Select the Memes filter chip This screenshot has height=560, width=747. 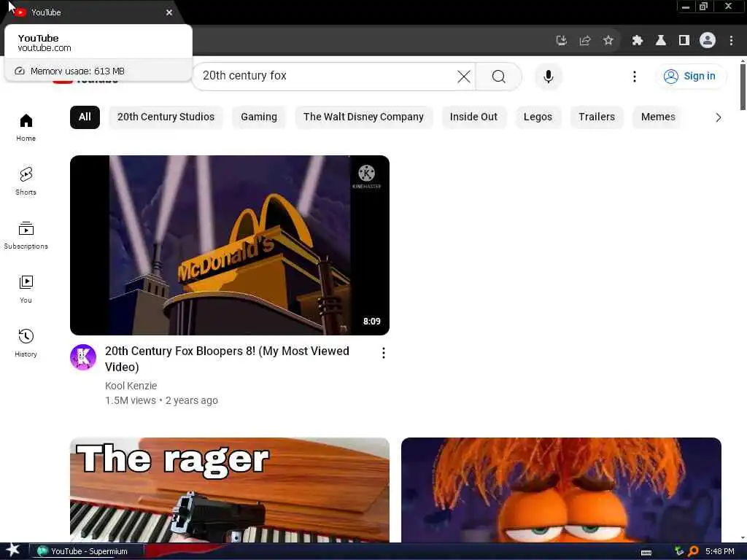pyautogui.click(x=658, y=117)
